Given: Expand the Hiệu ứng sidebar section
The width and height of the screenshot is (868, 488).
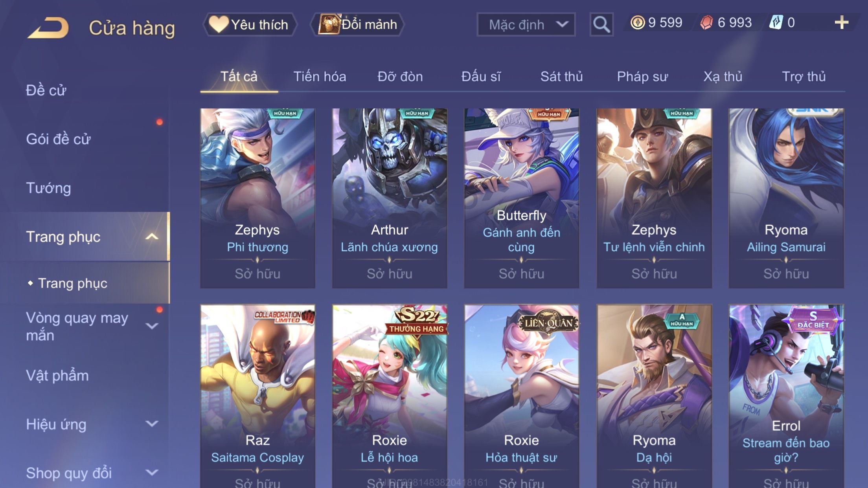Looking at the screenshot, I should coord(152,424).
